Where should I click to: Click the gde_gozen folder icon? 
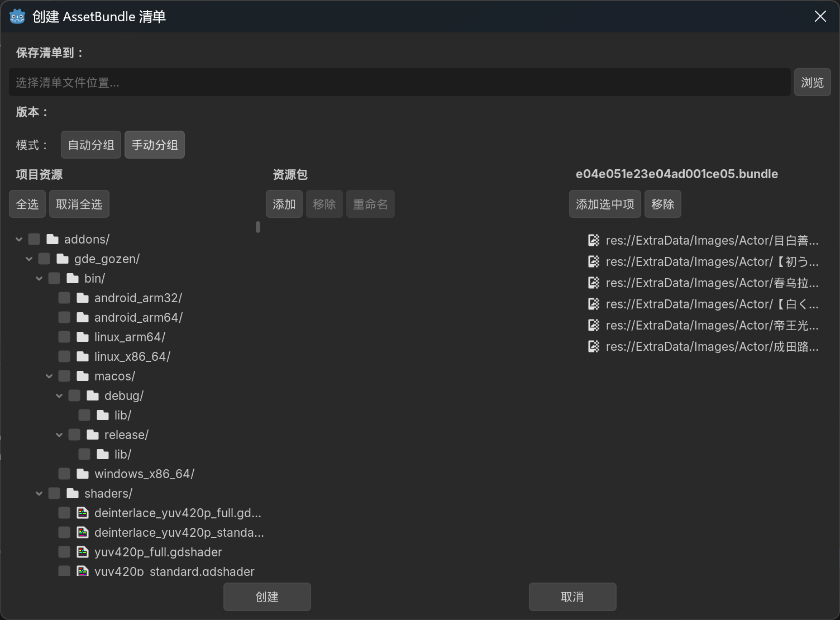point(63,259)
